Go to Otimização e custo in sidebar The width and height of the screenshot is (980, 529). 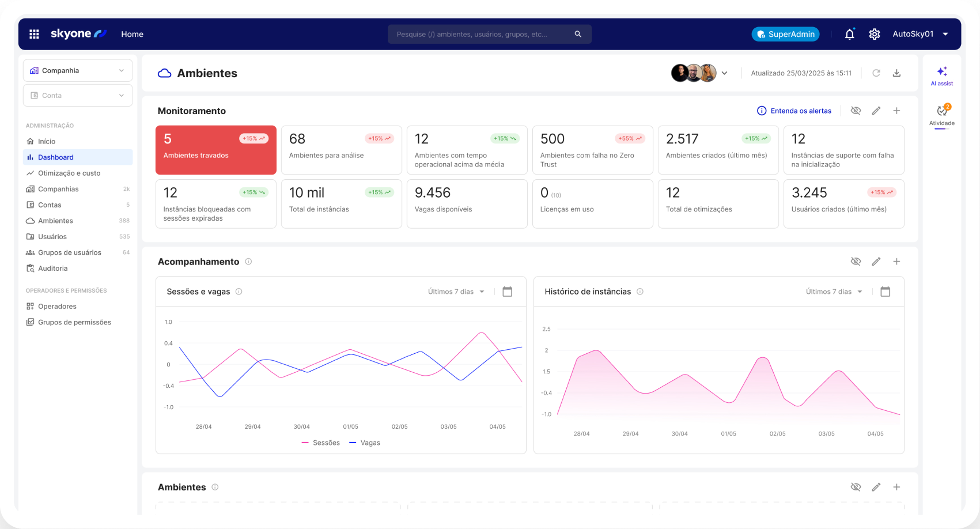(x=69, y=173)
